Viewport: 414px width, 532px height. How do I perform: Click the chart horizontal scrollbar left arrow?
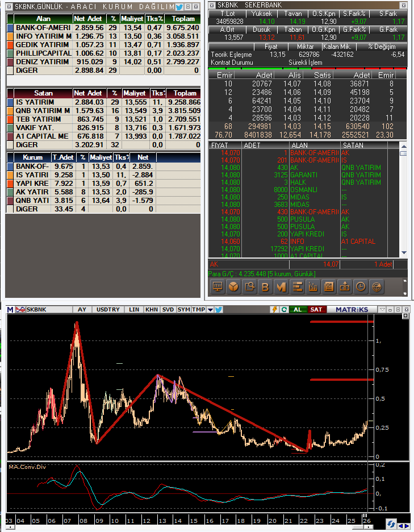pyautogui.click(x=10, y=527)
